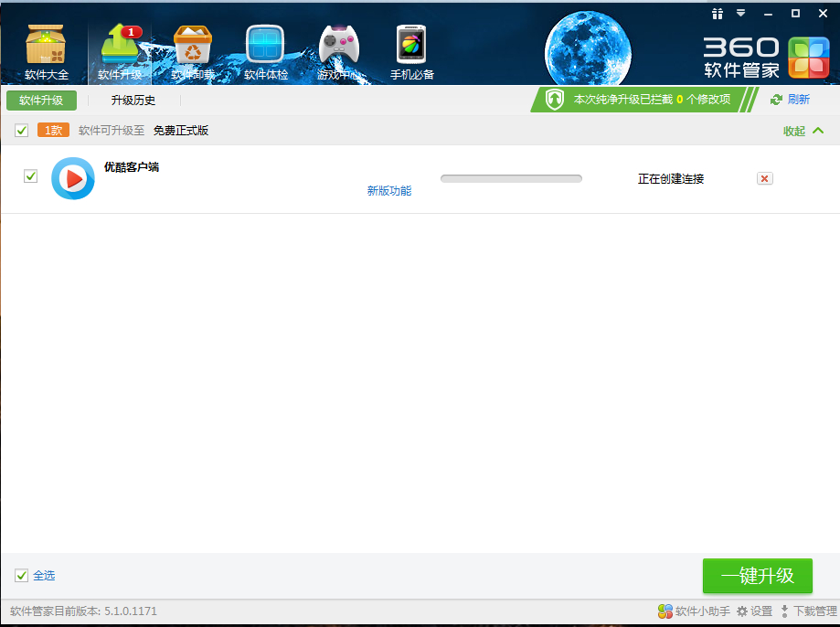840x627 pixels.
Task: Click the version text 5.1.0.1171
Action: point(131,611)
